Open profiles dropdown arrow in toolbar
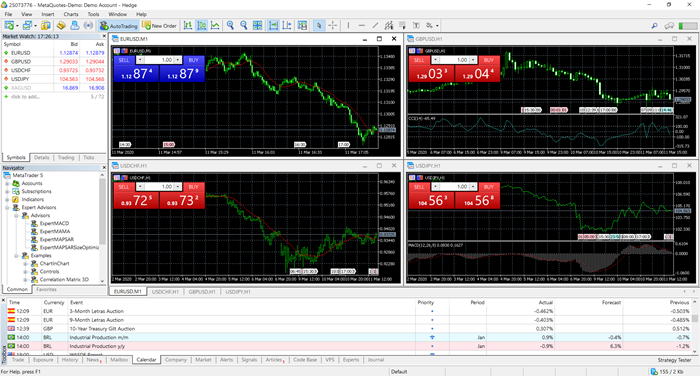Screen dimensions: 700x376 [35, 26]
